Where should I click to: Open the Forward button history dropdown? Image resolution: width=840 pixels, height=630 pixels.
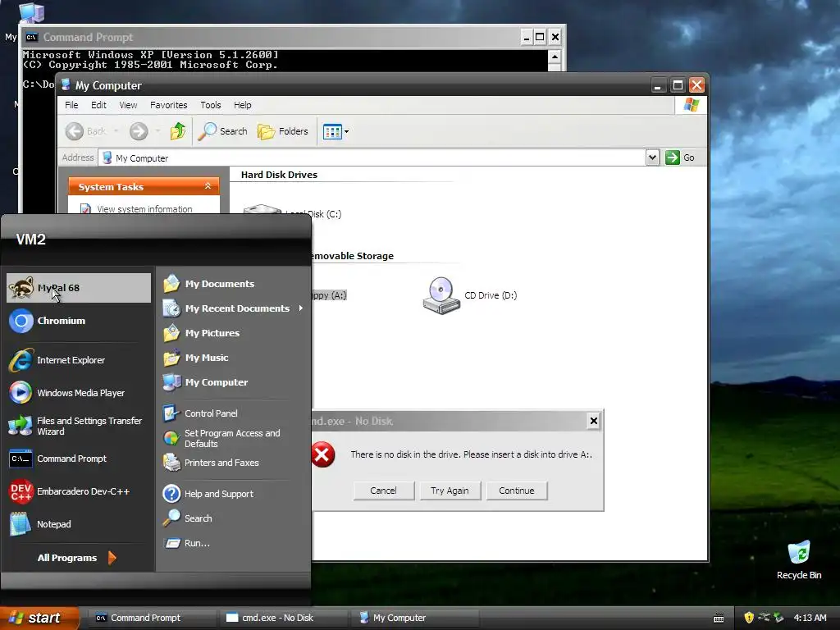[157, 131]
